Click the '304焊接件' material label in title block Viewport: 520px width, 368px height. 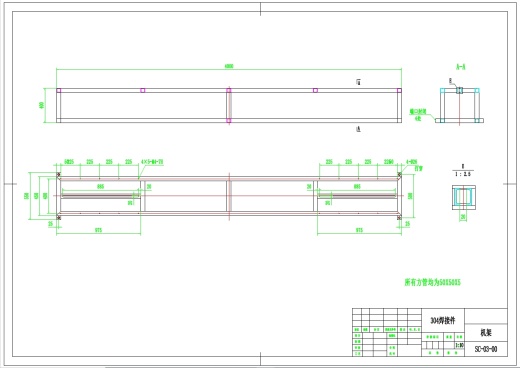443,321
